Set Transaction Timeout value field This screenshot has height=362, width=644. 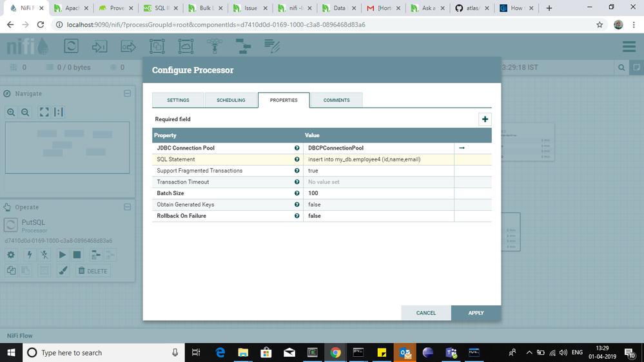coord(378,182)
